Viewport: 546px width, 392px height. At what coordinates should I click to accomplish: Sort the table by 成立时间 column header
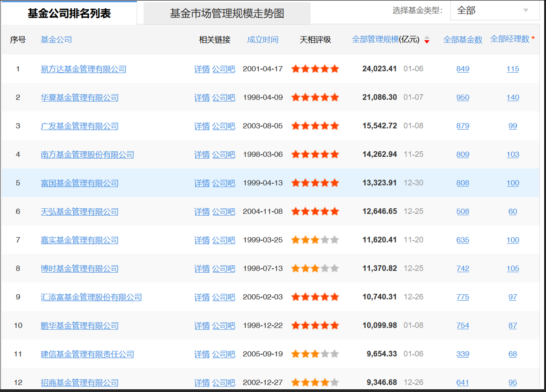tap(262, 39)
